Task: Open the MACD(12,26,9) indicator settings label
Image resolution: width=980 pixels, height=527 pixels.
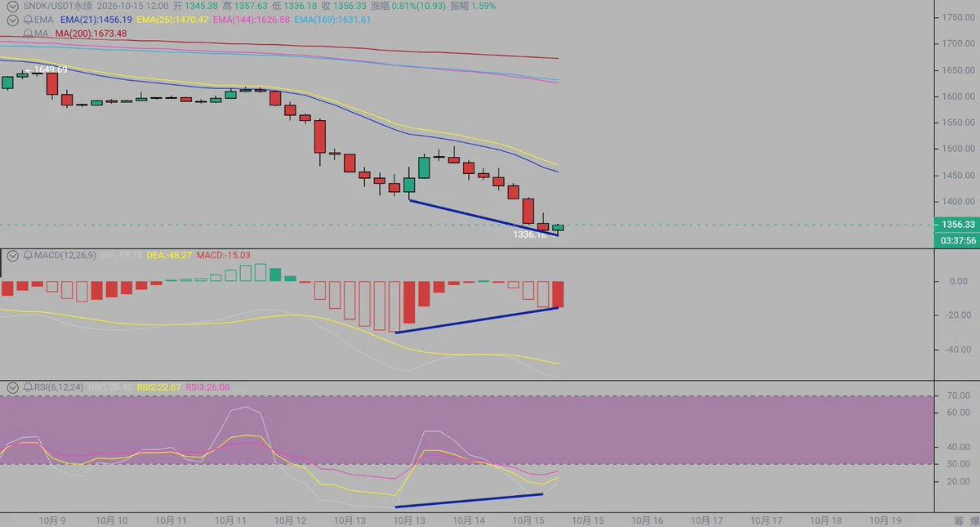Action: pos(66,256)
